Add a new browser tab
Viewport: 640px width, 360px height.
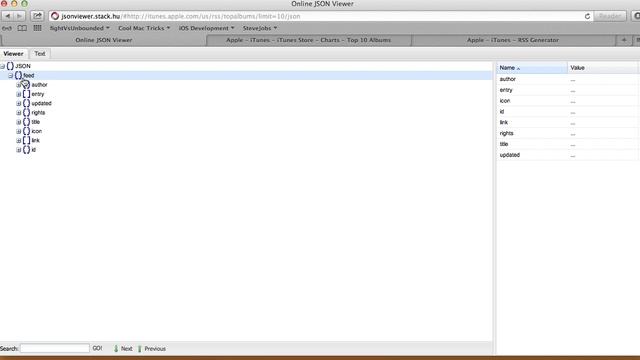[624, 40]
